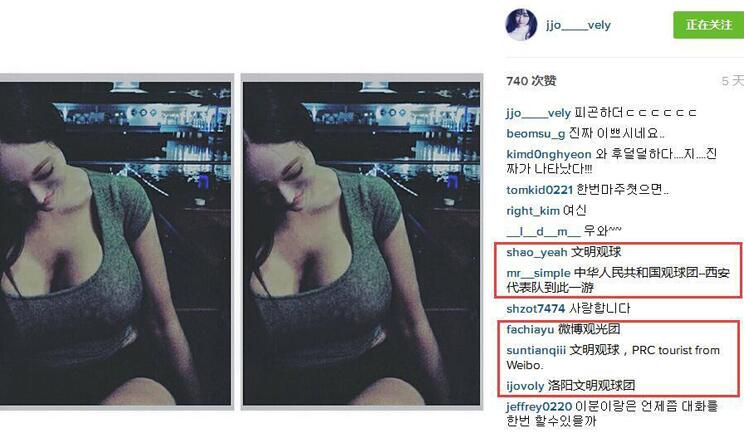The image size is (744, 432).
Task: Open the tomkid0221 commenter profile
Action: (x=539, y=190)
